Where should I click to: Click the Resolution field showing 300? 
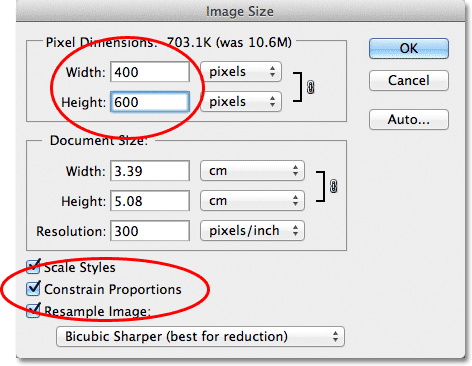[x=150, y=231]
